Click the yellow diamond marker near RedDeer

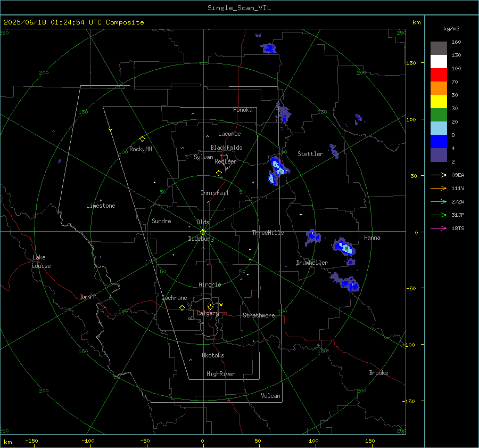(219, 173)
